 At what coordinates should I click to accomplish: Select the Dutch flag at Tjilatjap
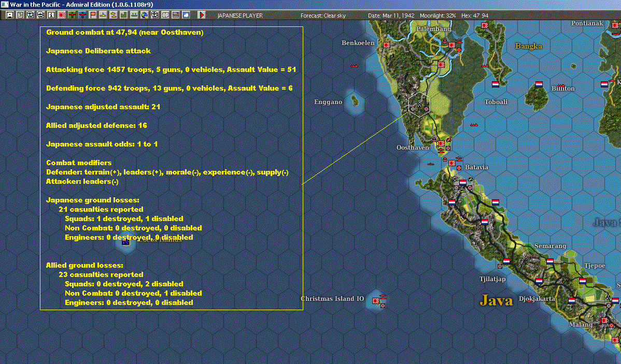506,261
